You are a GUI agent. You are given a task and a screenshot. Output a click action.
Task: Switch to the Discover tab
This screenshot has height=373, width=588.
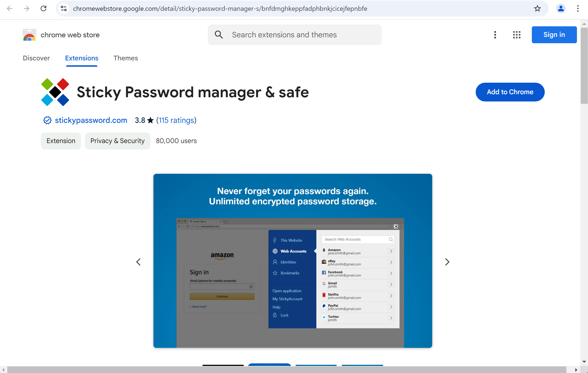[x=36, y=58]
